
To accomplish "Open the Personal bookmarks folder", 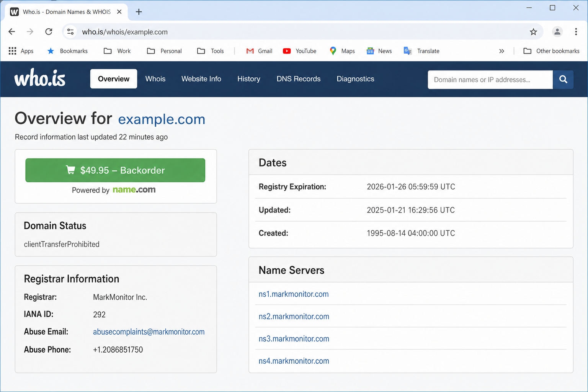I will click(164, 51).
